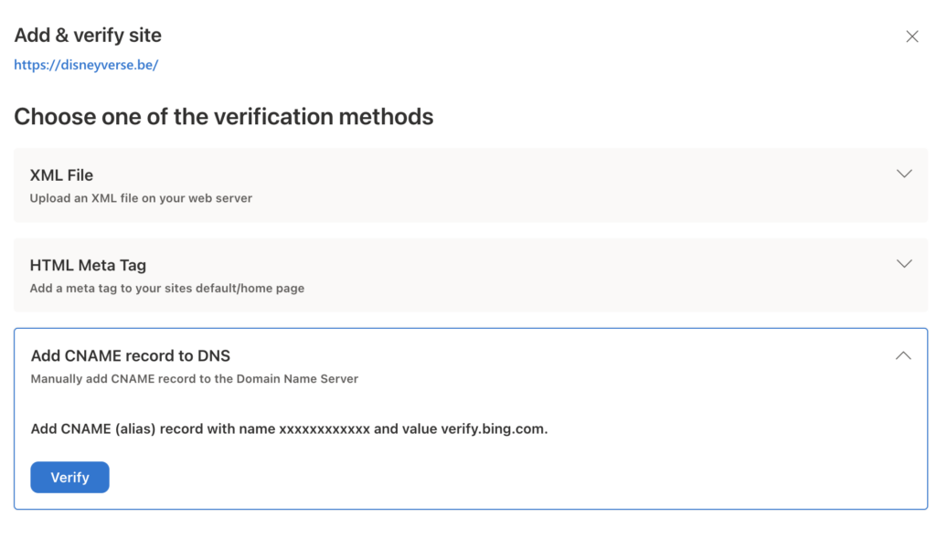This screenshot has width=936, height=560.
Task: Click empty middle area of HTML Meta Tag panel
Action: (x=548, y=276)
